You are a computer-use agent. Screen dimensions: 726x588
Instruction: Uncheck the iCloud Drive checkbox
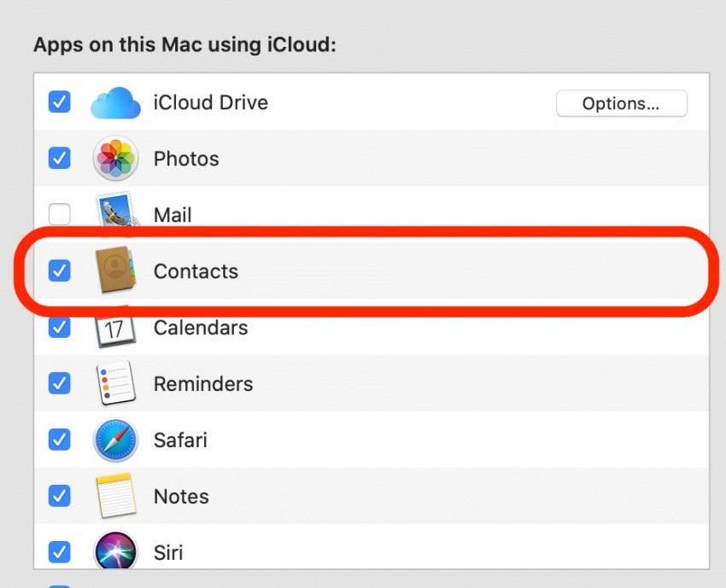(59, 102)
